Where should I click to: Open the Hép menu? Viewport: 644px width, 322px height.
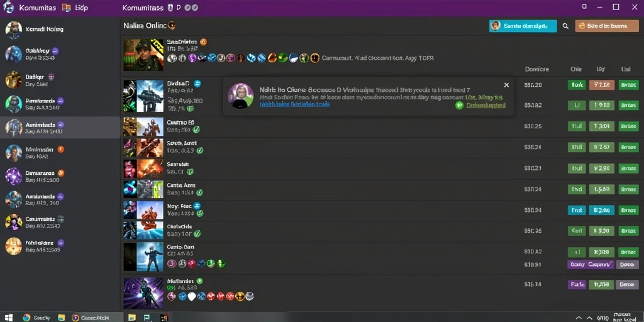tap(81, 8)
